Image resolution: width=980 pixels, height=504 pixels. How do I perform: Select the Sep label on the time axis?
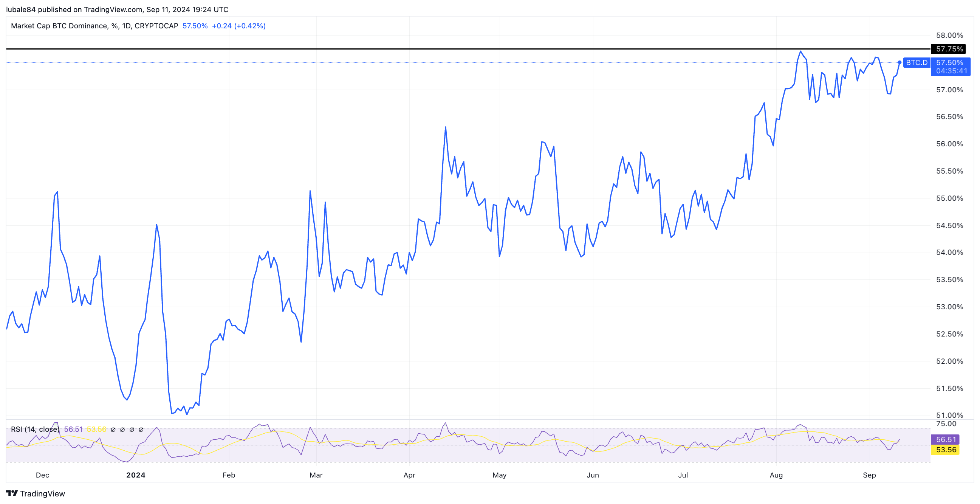coord(869,475)
